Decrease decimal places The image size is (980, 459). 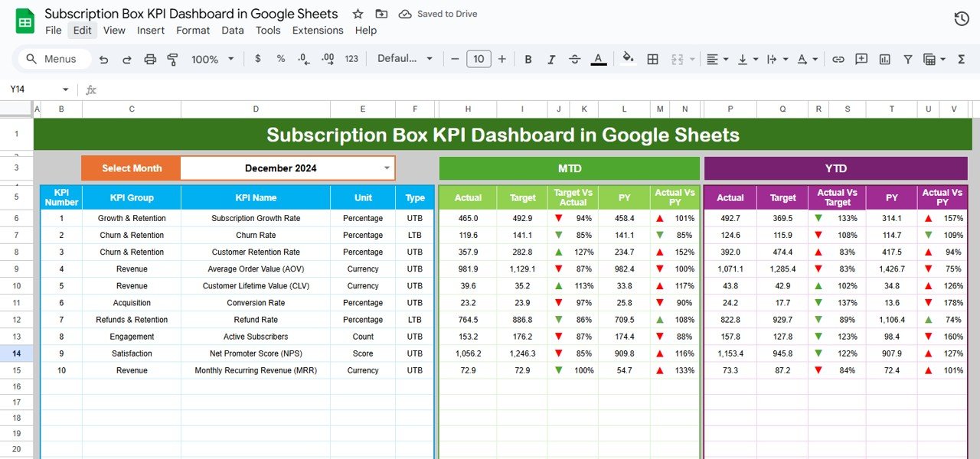tap(304, 59)
